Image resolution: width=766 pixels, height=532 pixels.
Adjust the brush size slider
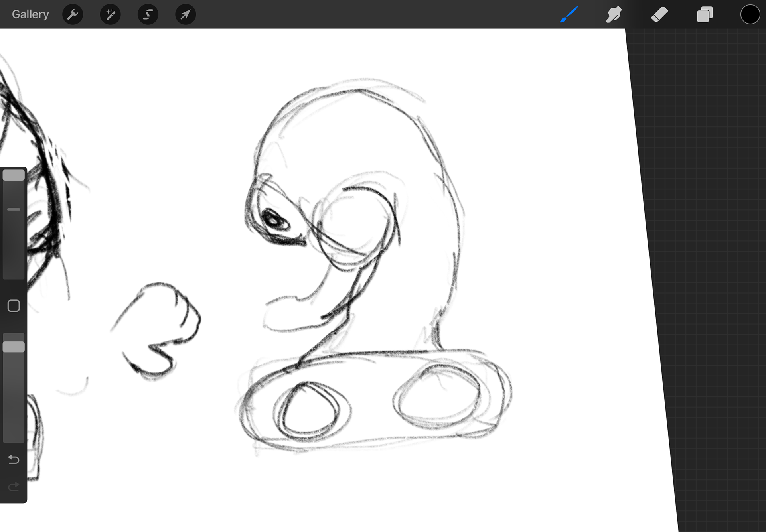click(x=14, y=225)
